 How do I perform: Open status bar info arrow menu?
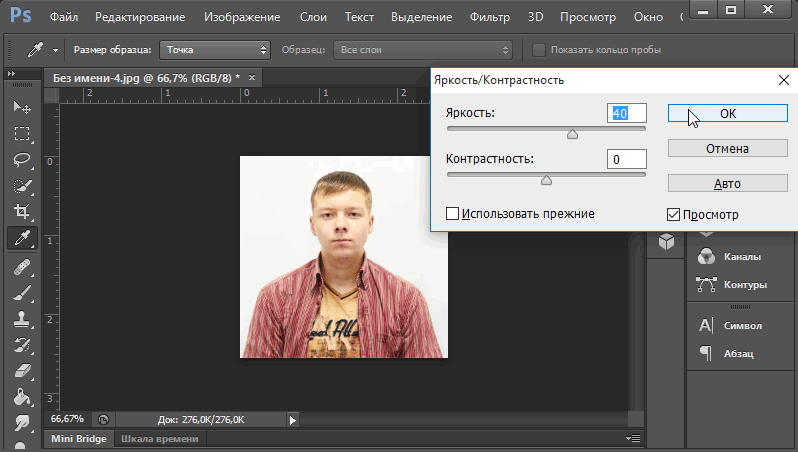[x=293, y=420]
